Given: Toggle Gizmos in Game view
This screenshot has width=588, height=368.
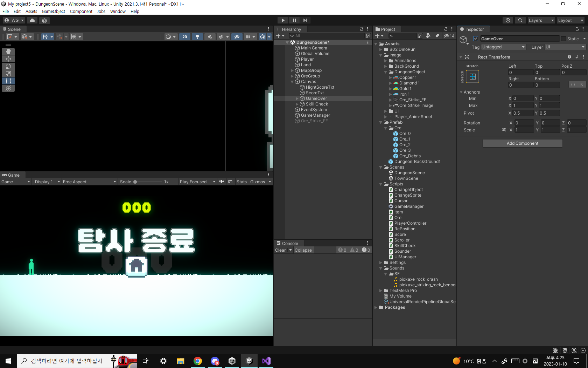Looking at the screenshot, I should coord(258,182).
